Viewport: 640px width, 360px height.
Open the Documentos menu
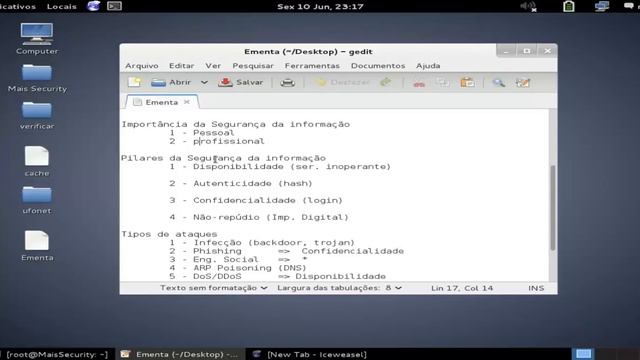(x=378, y=66)
